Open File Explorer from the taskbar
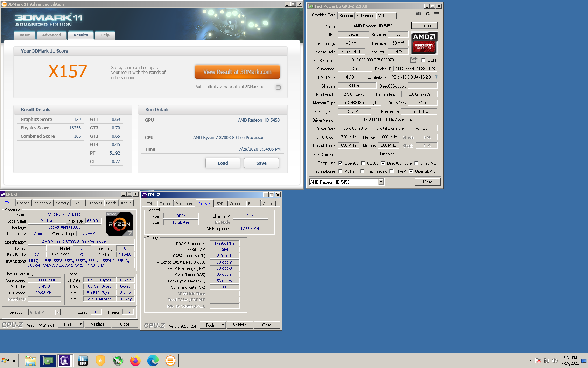The width and height of the screenshot is (588, 368). pyautogui.click(x=30, y=361)
